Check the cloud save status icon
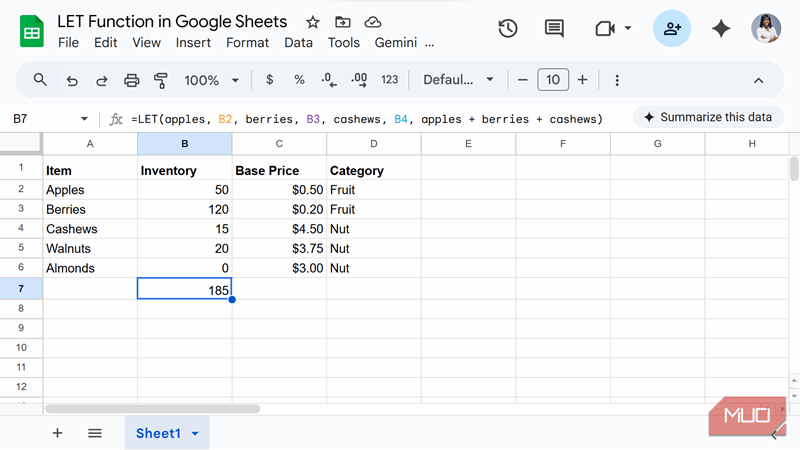Viewport: 800px width, 450px height. (373, 22)
